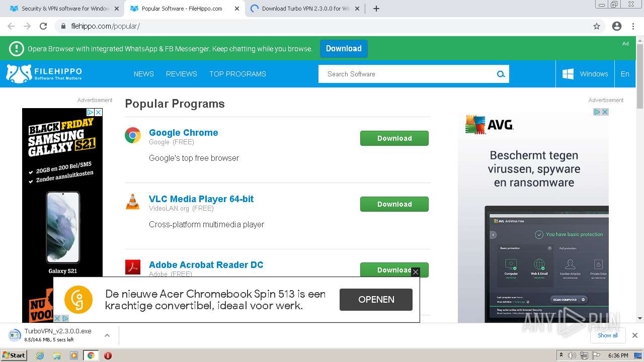This screenshot has height=362, width=644.
Task: Click the AVG antivirus ad
Action: pyautogui.click(x=533, y=215)
